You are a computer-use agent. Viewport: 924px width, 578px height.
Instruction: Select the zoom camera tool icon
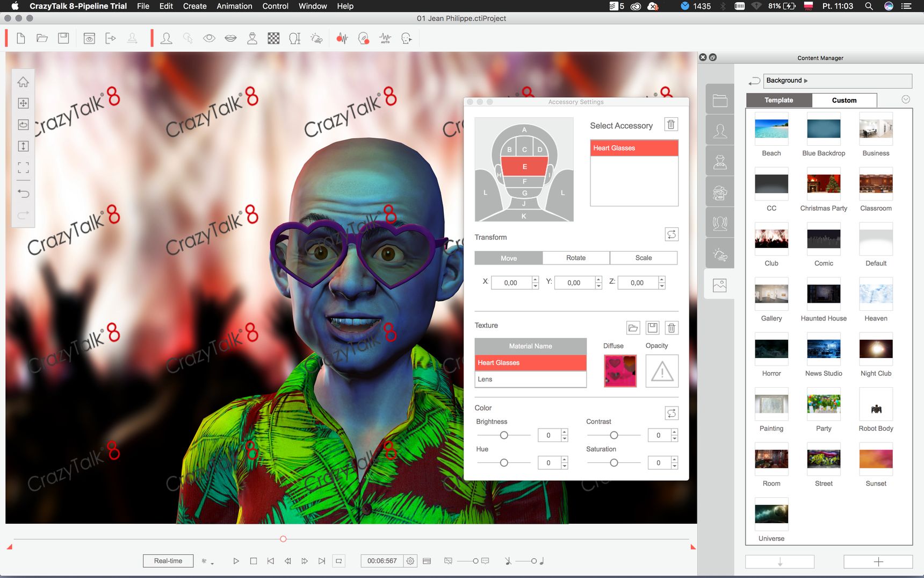23,146
